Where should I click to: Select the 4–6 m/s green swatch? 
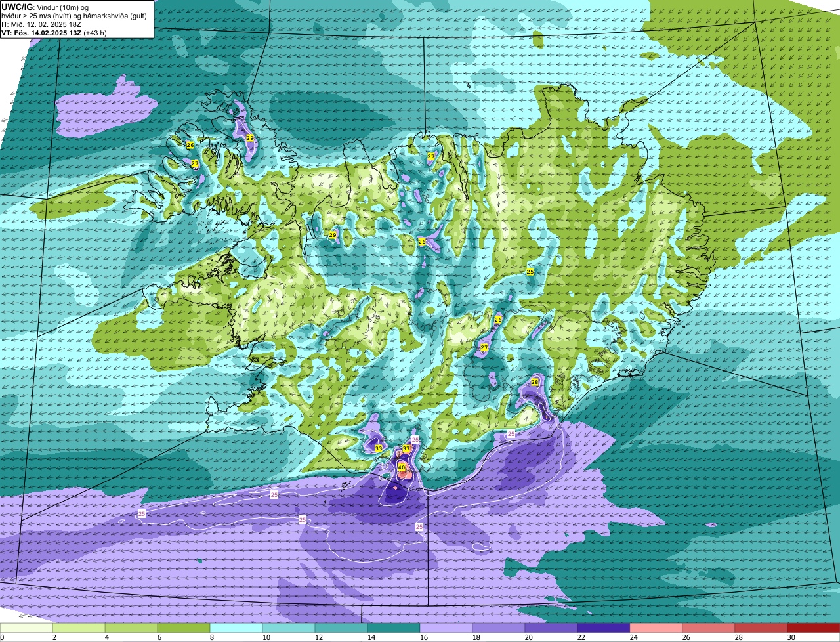tap(131, 628)
